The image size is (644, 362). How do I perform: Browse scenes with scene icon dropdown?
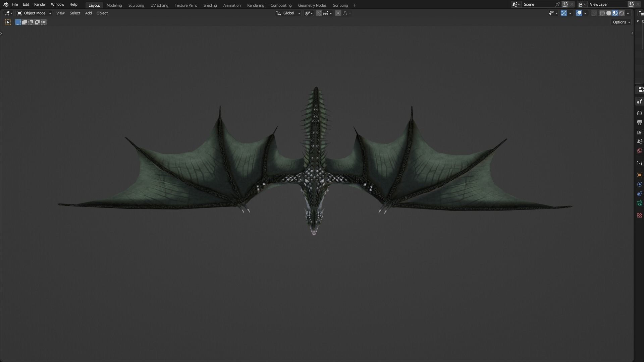(516, 4)
